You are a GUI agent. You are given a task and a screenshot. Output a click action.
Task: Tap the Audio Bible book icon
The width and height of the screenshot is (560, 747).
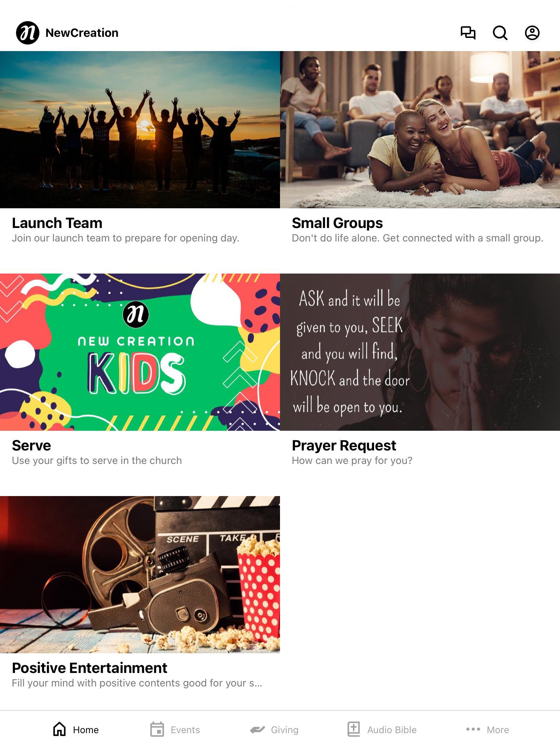354,729
